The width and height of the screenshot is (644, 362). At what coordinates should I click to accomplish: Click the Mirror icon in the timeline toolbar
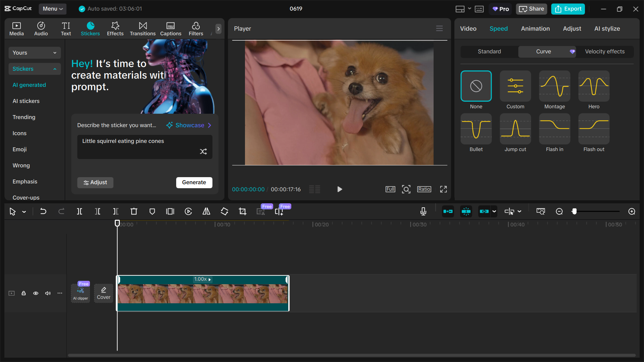pyautogui.click(x=206, y=211)
